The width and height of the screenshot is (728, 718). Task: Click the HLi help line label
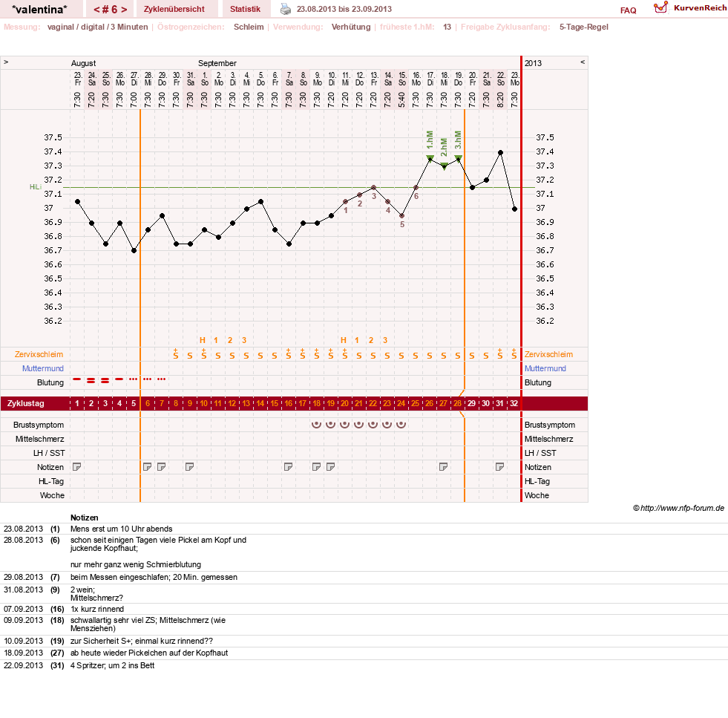[36, 186]
